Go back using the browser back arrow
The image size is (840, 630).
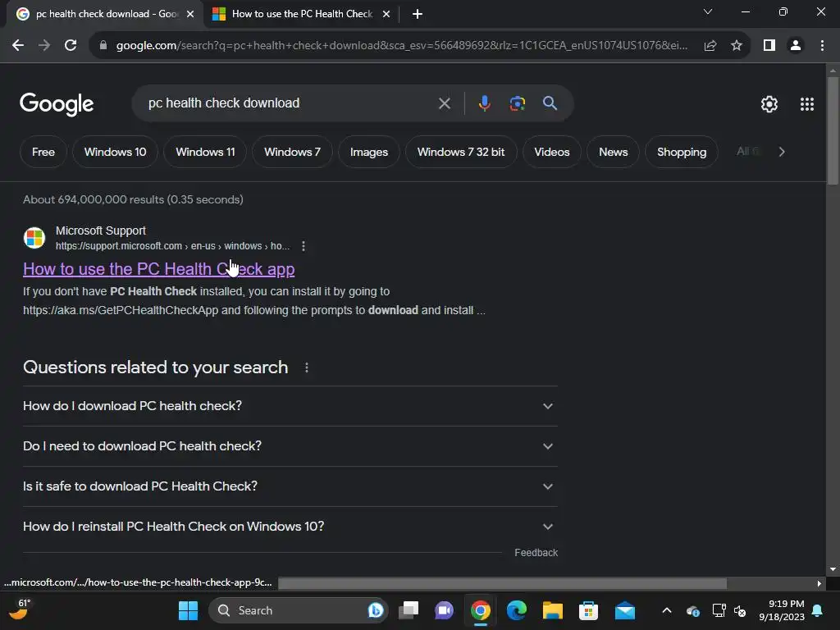18,46
